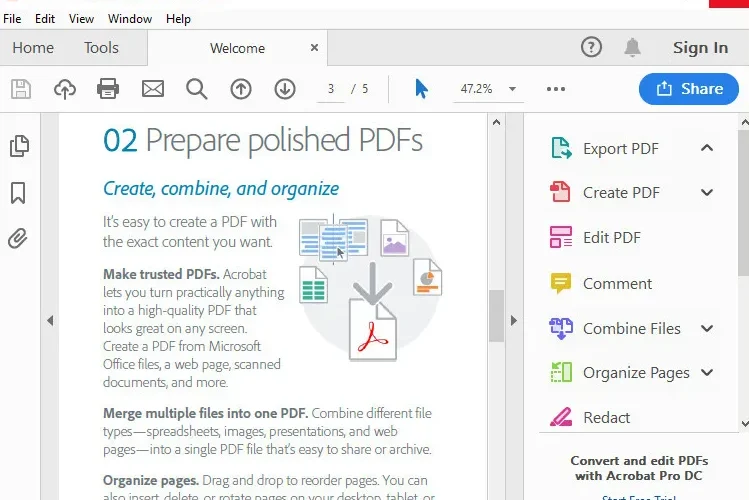
Task: Upload file to cloud icon
Action: 64,89
